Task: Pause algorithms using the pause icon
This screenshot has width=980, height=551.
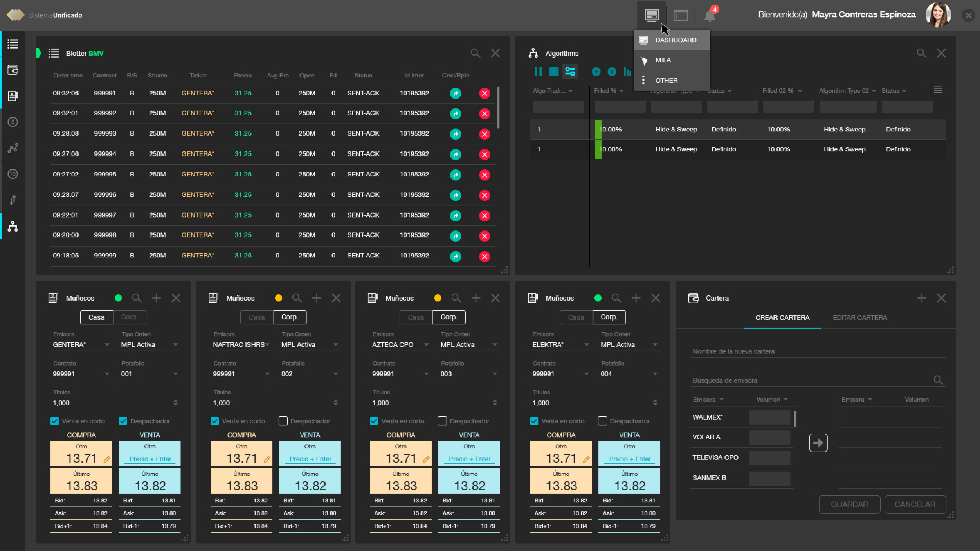Action: click(538, 72)
